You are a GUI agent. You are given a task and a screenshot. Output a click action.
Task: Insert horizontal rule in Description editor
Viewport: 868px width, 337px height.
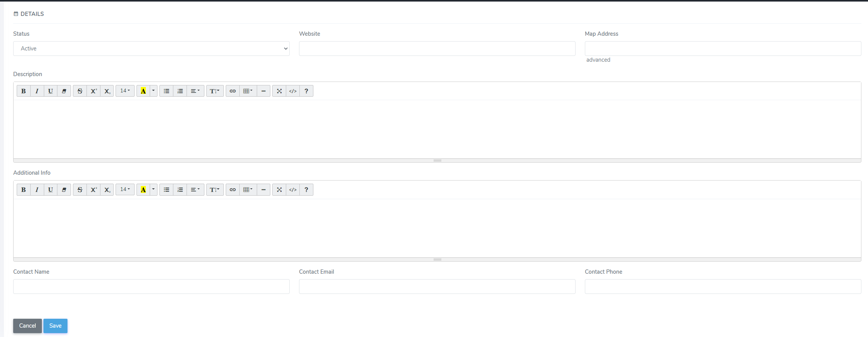pos(263,91)
